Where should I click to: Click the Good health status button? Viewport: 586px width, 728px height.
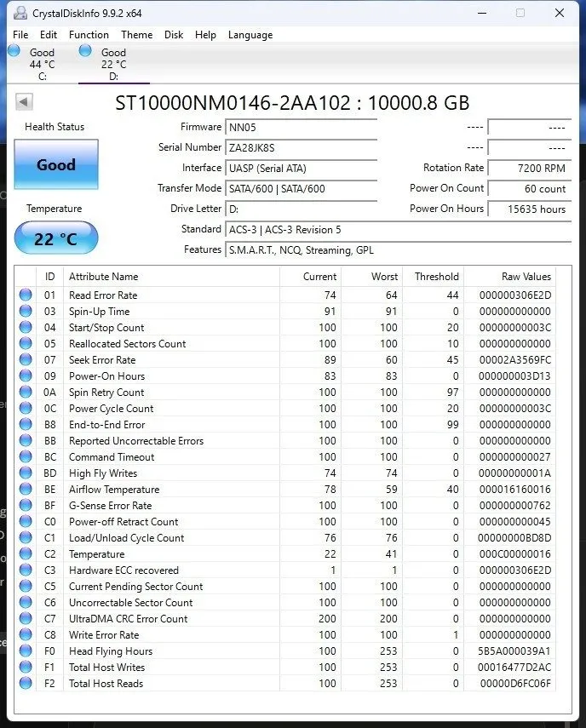point(56,164)
